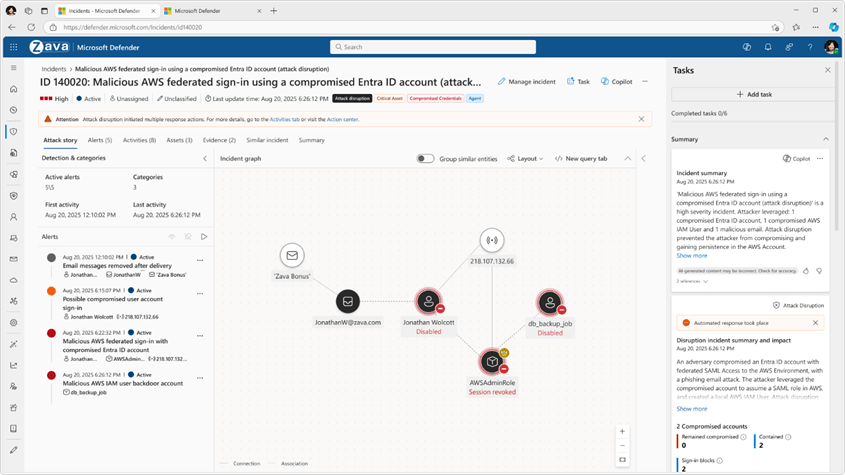The width and height of the screenshot is (845, 475).
Task: Switch to the Alerts (5) tab
Action: [100, 140]
